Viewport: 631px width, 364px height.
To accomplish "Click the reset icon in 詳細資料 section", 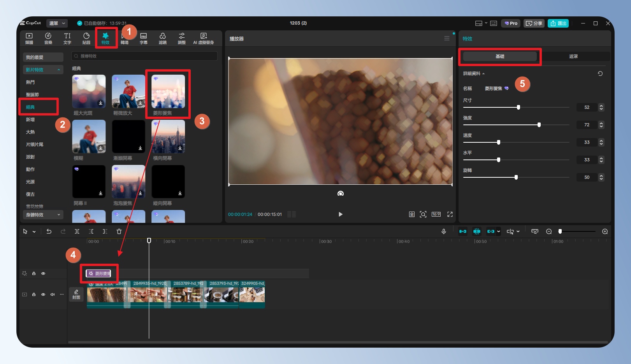I will 600,73.
